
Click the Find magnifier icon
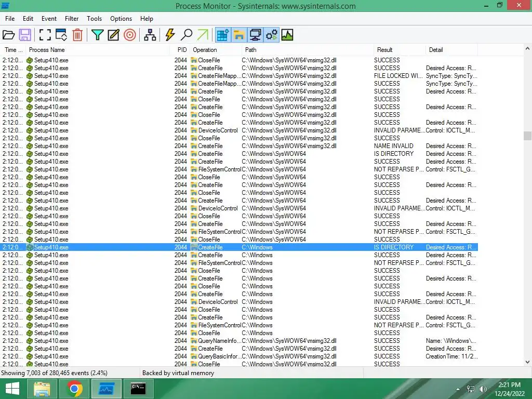point(187,35)
